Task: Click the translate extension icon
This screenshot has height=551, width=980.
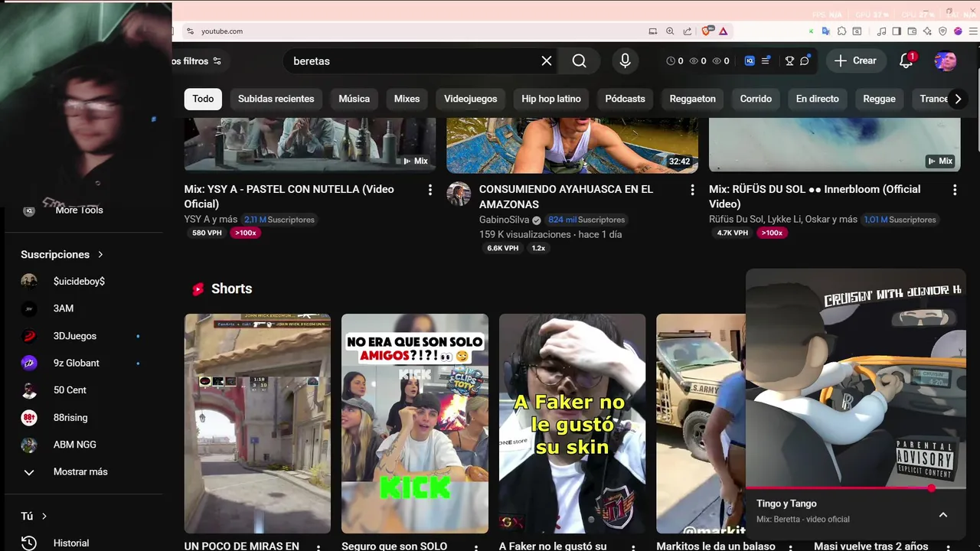Action: 825,31
